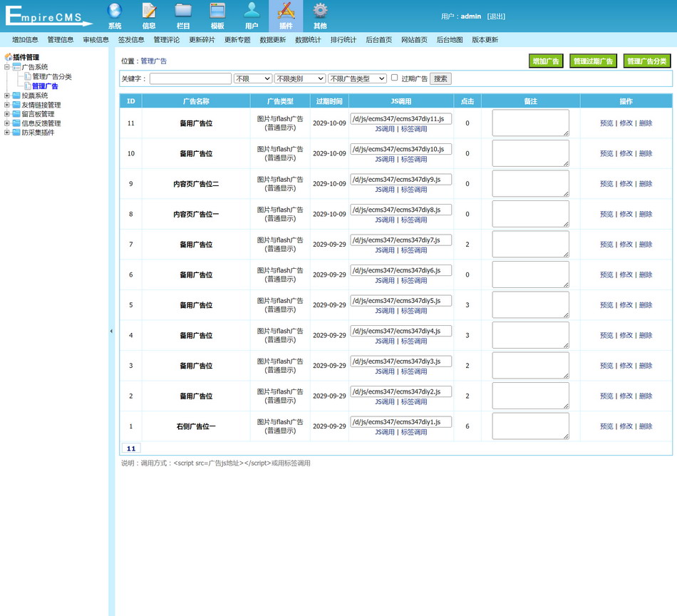Toggle the 过期广告 checkbox
This screenshot has width=677, height=616.
394,78
